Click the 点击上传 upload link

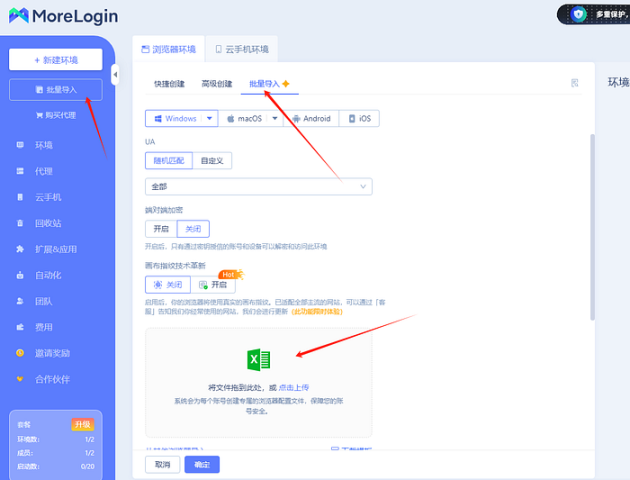[x=293, y=387]
